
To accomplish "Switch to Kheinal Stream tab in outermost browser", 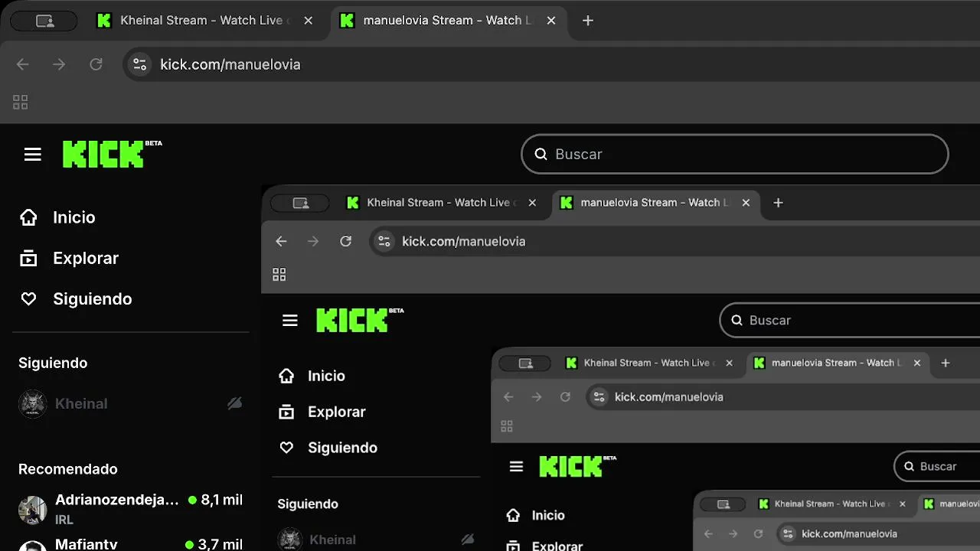I will click(205, 21).
